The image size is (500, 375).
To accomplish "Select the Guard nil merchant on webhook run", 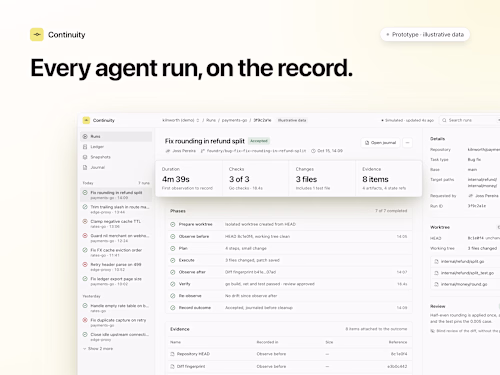I will coord(116,238).
